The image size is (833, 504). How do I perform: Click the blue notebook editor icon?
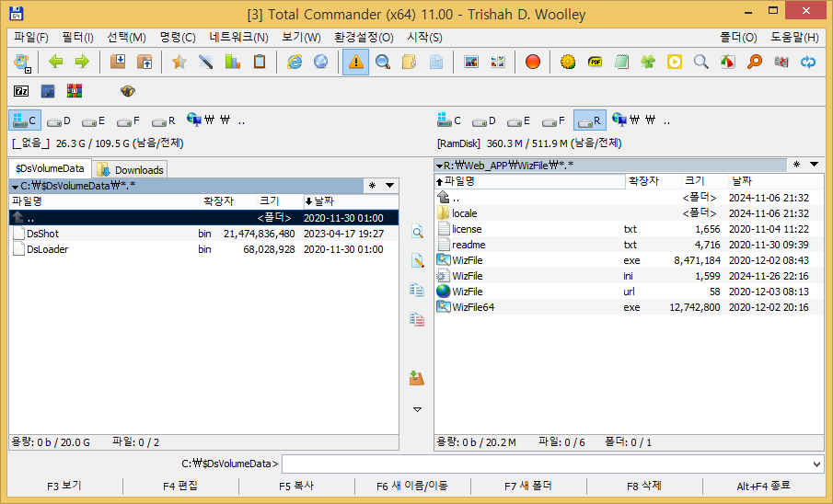point(48,91)
